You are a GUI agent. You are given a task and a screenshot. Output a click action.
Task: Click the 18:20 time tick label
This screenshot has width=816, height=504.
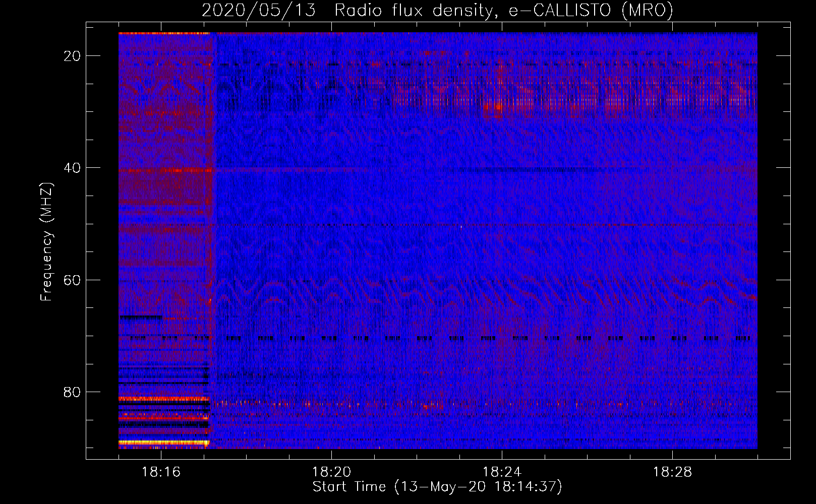pos(331,472)
